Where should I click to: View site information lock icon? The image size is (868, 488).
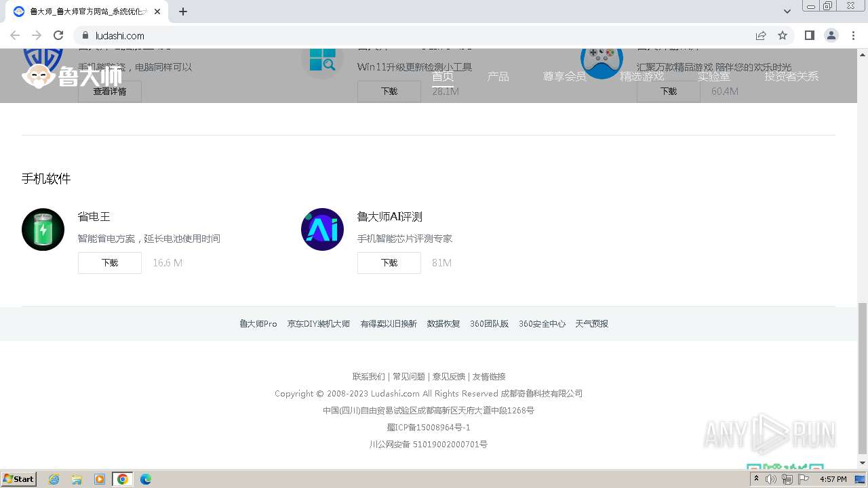85,35
